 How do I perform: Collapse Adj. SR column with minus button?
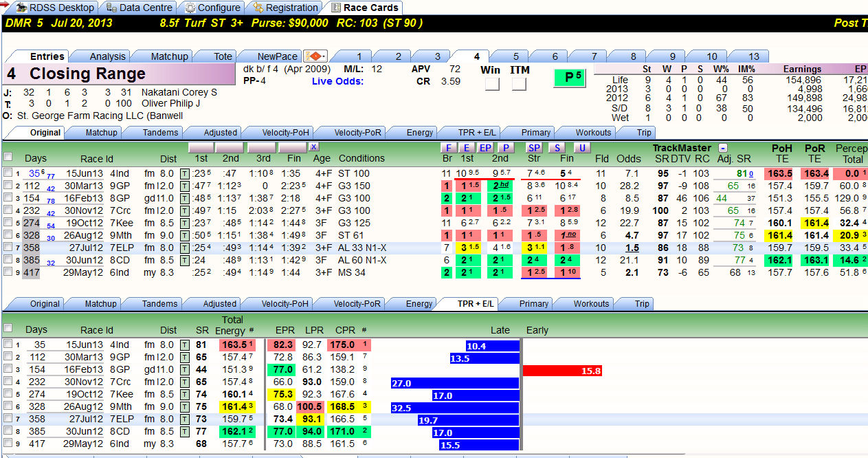point(723,148)
